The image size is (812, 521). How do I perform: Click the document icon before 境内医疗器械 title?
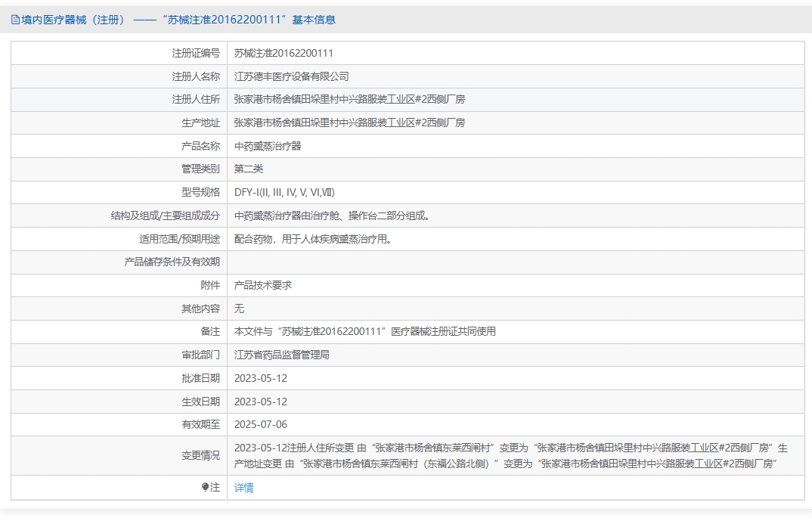click(16, 20)
